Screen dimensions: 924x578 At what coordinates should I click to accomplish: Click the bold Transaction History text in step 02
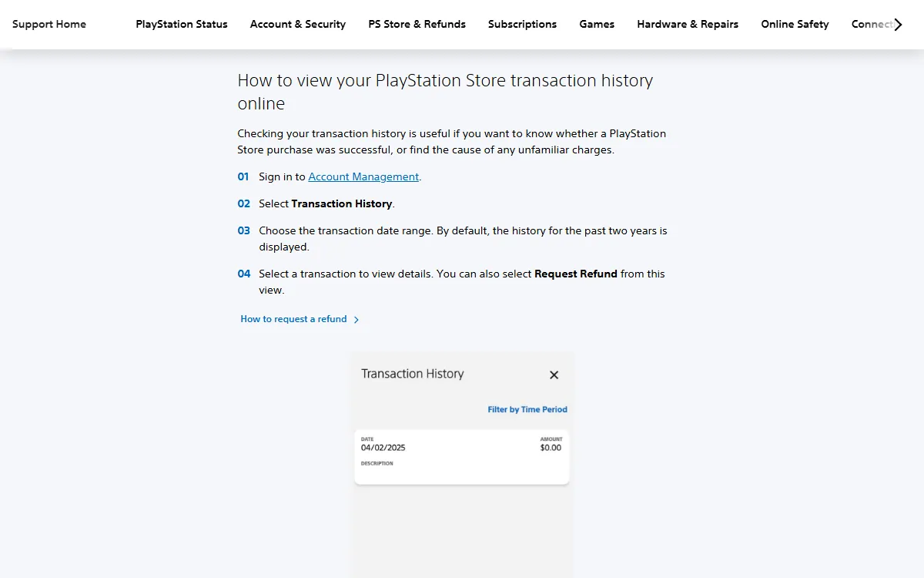[342, 203]
